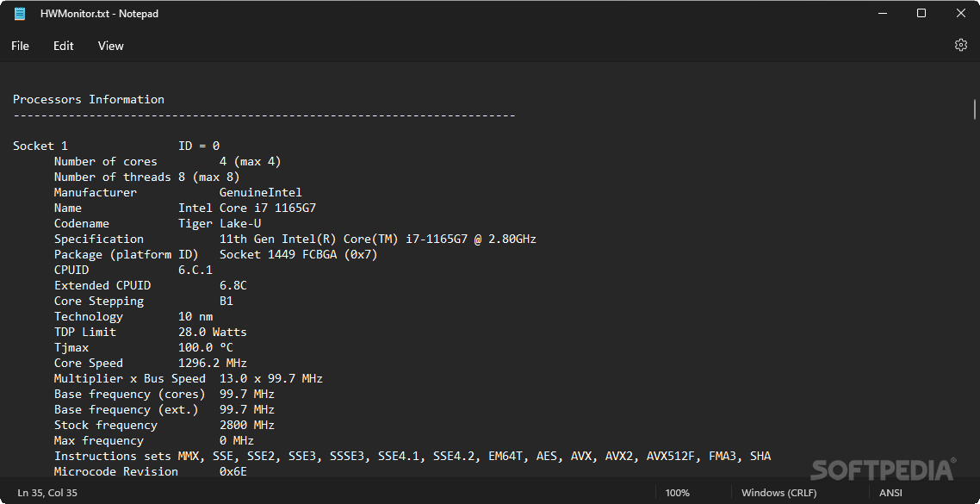This screenshot has height=504, width=980.
Task: Open the View menu
Action: pos(110,46)
